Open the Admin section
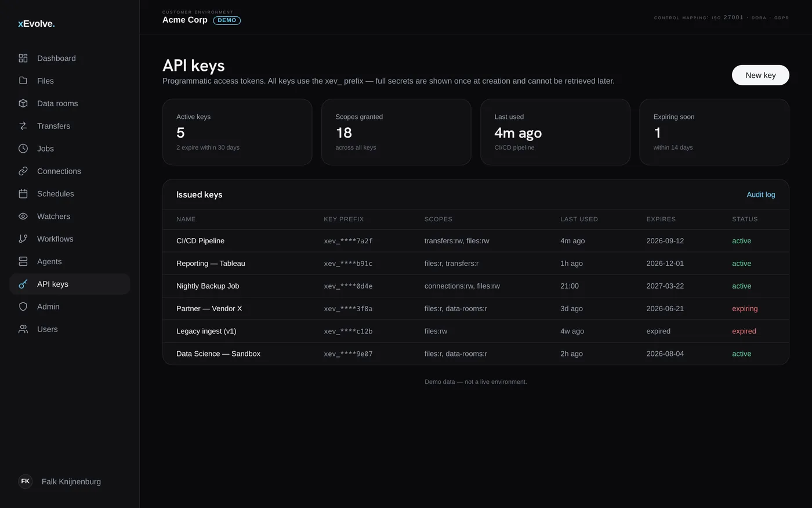Screen dimensions: 812x508 click(70, 307)
